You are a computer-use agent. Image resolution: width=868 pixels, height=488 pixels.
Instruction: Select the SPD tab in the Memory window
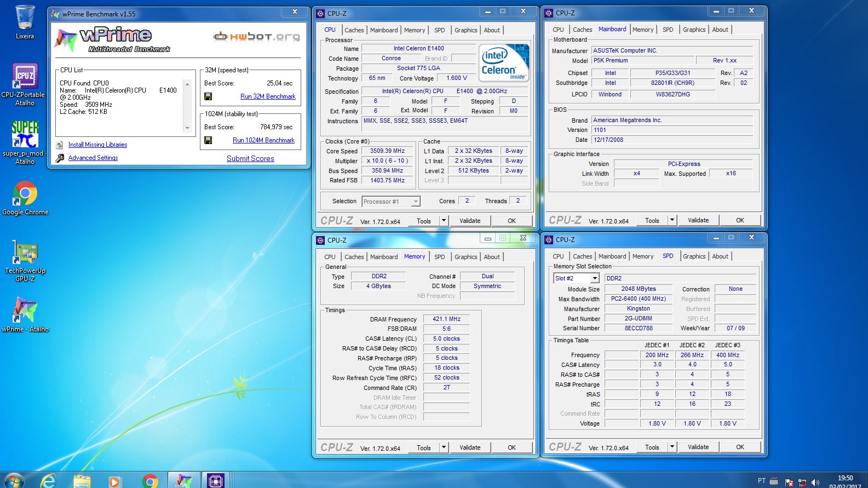coord(439,257)
